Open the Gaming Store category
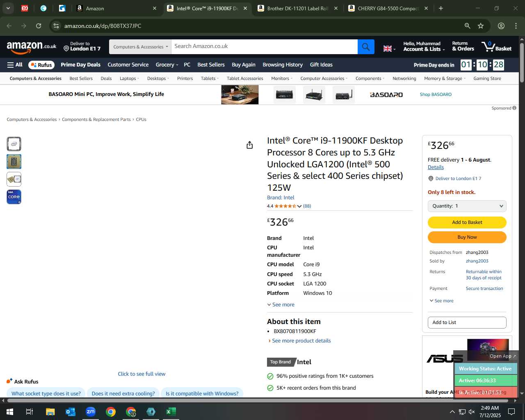 point(487,78)
